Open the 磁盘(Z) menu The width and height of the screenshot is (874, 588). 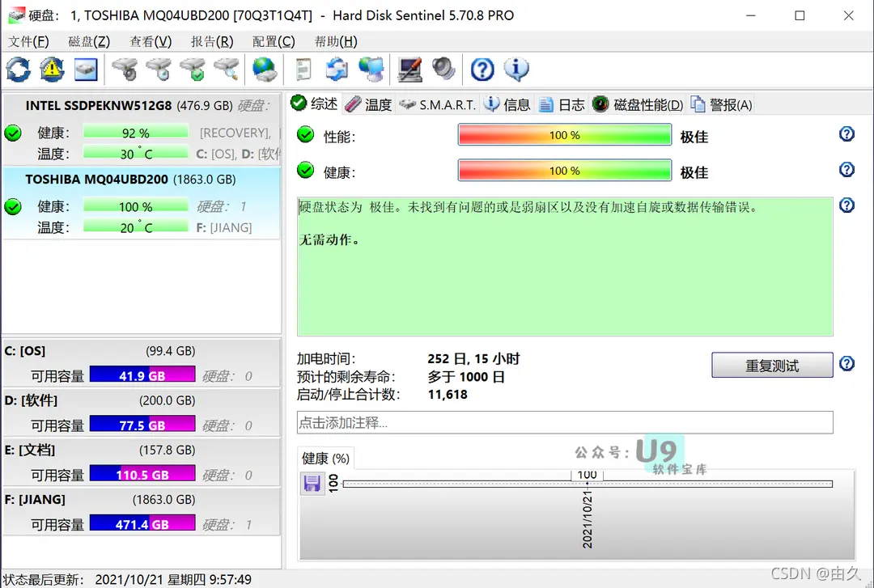click(89, 42)
